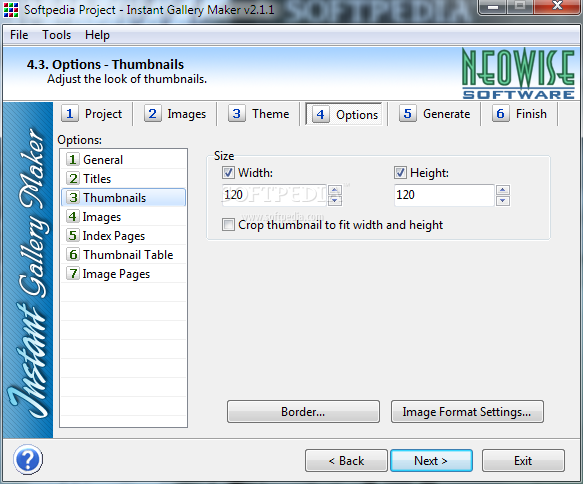Click the Next > button

pyautogui.click(x=431, y=461)
